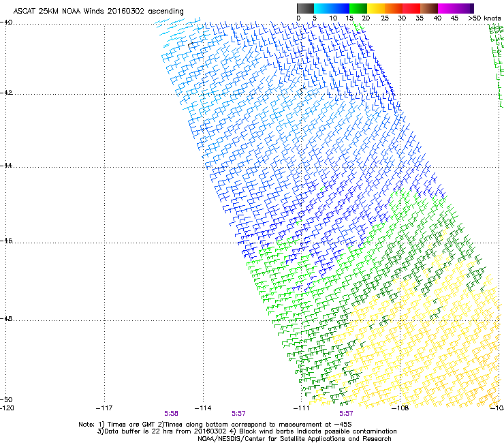Click the green 15-20 knots legend color
The height and width of the screenshot is (443, 504).
tap(358, 8)
